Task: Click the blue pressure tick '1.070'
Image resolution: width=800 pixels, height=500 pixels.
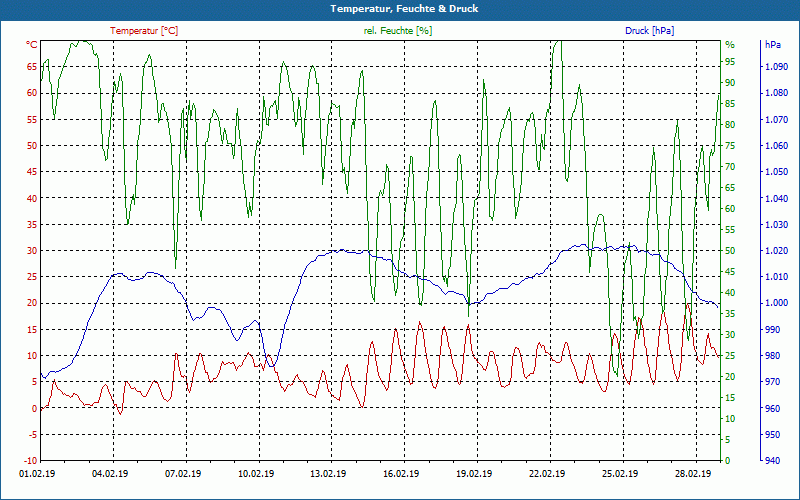Action: click(776, 119)
